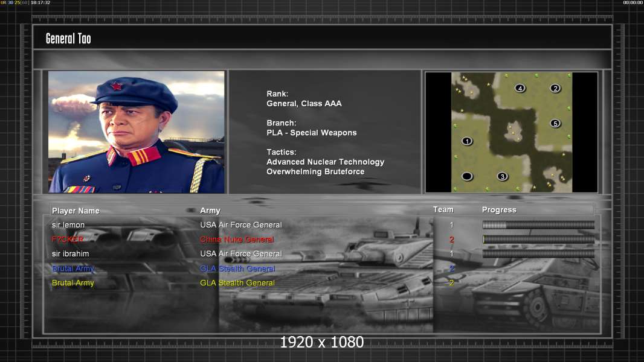Click the Overwhelming Bruteforce tactic text
This screenshot has height=362, width=644.
[315, 172]
